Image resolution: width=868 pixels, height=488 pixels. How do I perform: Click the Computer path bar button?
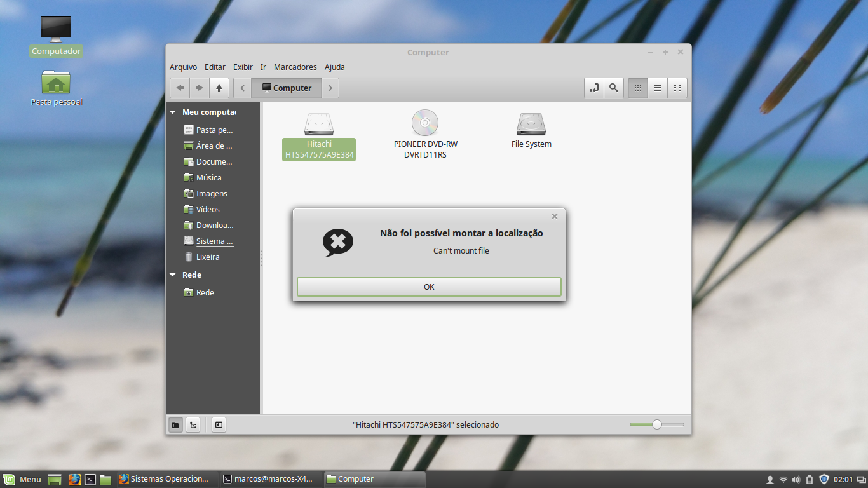pyautogui.click(x=287, y=88)
